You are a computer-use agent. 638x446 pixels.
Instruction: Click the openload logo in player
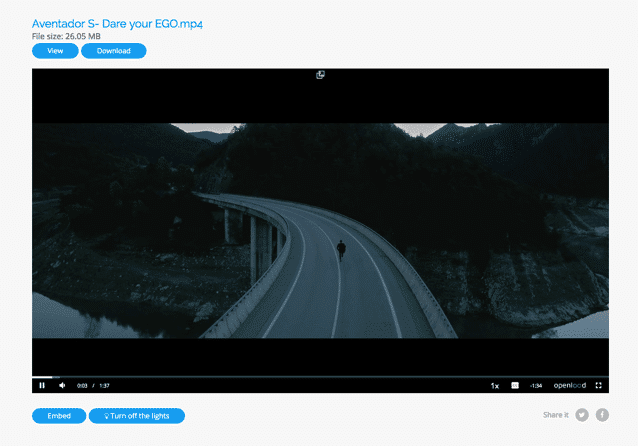coord(570,385)
